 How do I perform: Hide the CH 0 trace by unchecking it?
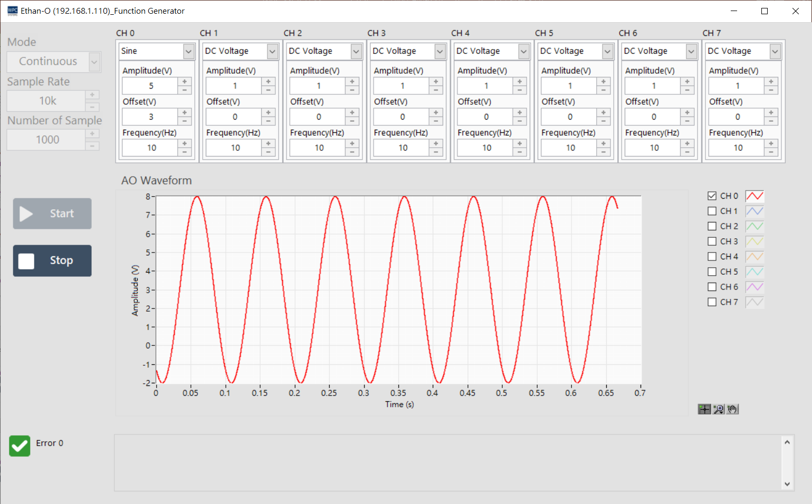click(711, 196)
